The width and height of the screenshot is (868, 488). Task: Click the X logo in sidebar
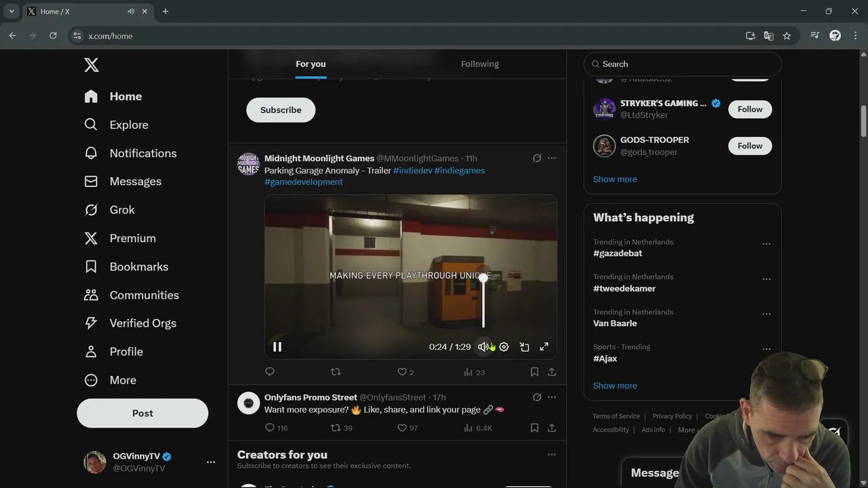point(92,65)
